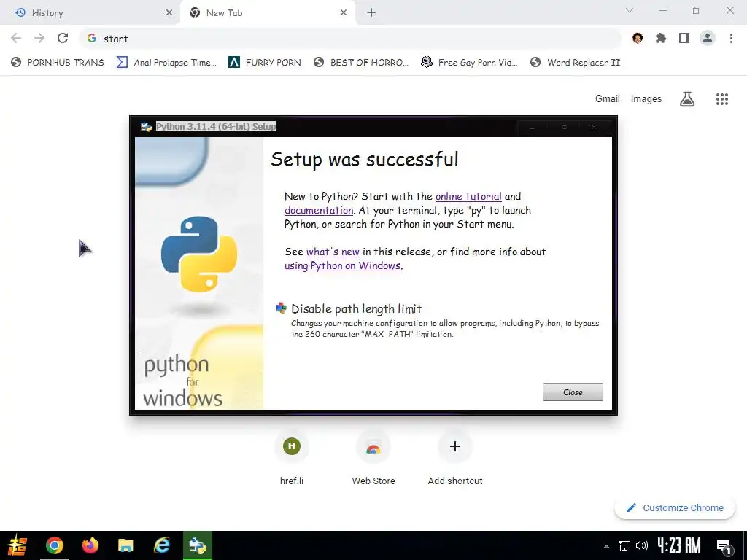Close the History tab
This screenshot has height=560, width=747.
pos(169,13)
